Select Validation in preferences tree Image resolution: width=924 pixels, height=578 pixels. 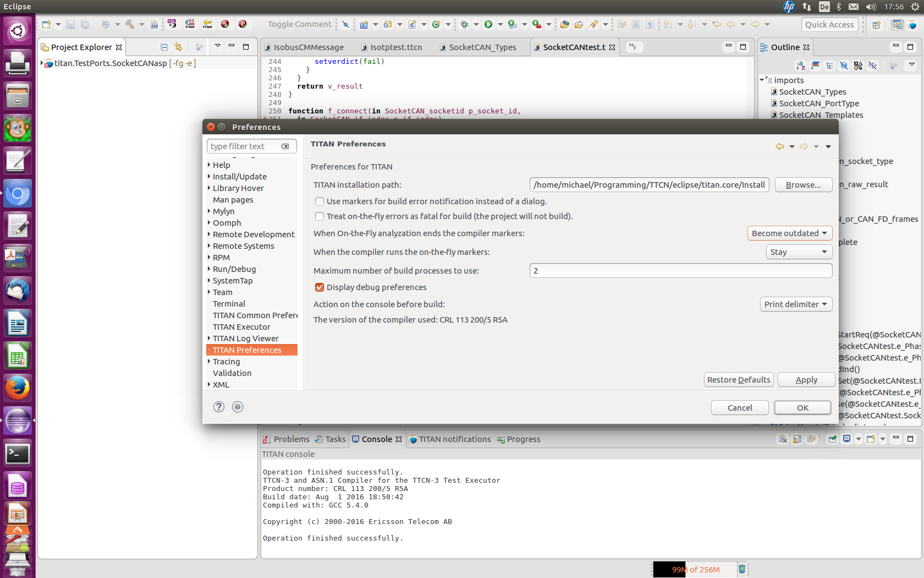coord(232,373)
